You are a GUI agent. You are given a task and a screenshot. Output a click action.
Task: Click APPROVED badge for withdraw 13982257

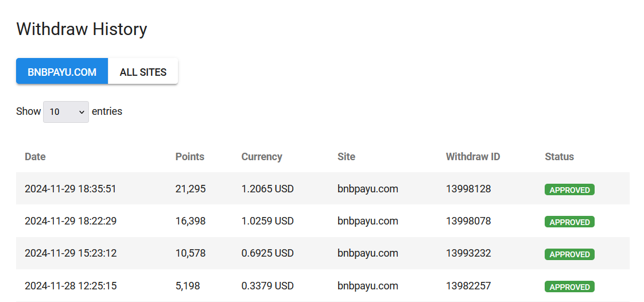click(x=569, y=287)
